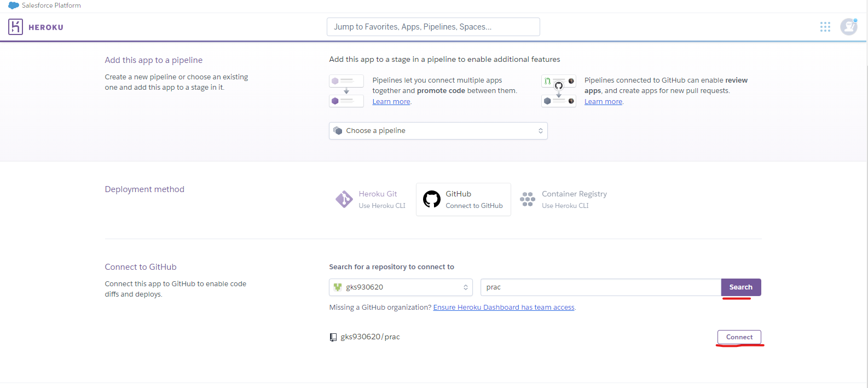This screenshot has height=388, width=868.
Task: Choose the GitHub Connect to GitHub tab
Action: 464,200
